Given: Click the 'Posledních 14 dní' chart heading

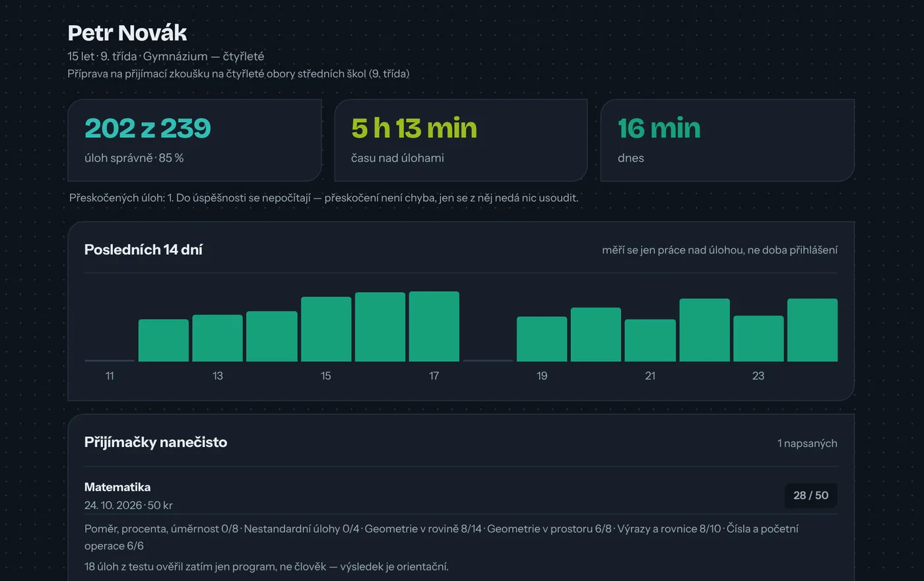Looking at the screenshot, I should pyautogui.click(x=143, y=250).
